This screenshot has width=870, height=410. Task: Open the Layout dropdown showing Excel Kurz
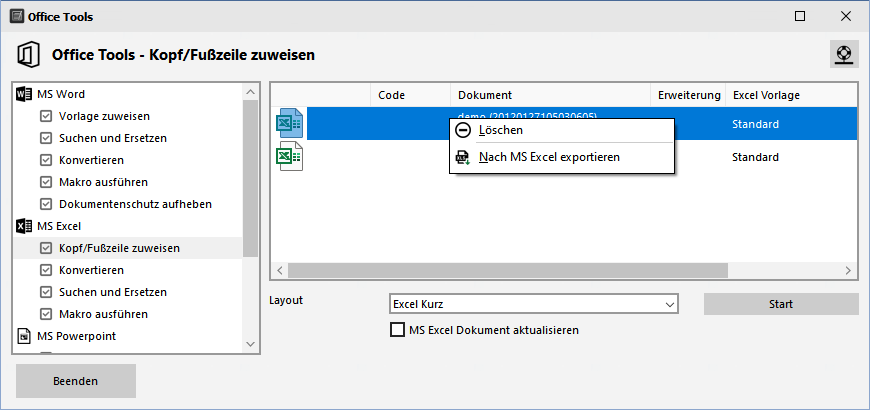click(534, 304)
